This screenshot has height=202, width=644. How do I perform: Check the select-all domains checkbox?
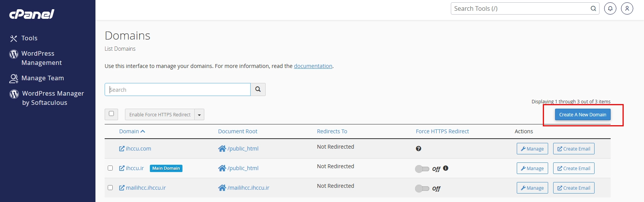tap(111, 114)
